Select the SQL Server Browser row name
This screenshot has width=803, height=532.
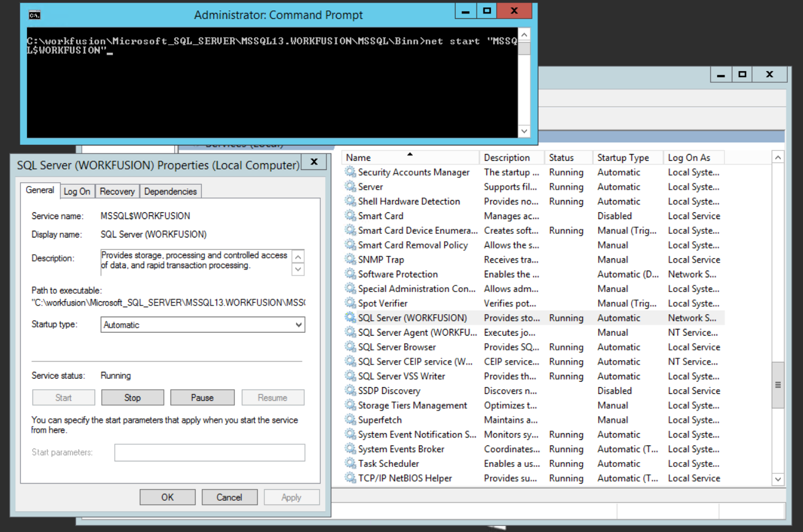pos(397,347)
